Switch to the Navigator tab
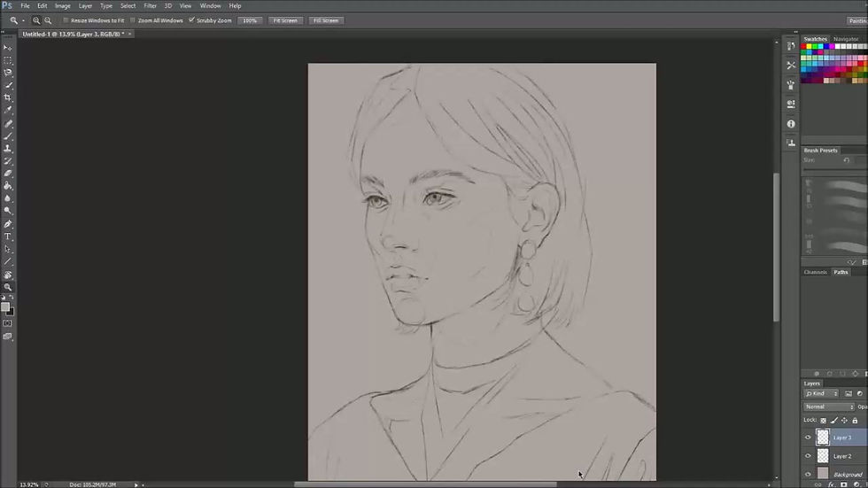Viewport: 868px width, 488px height. 845,39
